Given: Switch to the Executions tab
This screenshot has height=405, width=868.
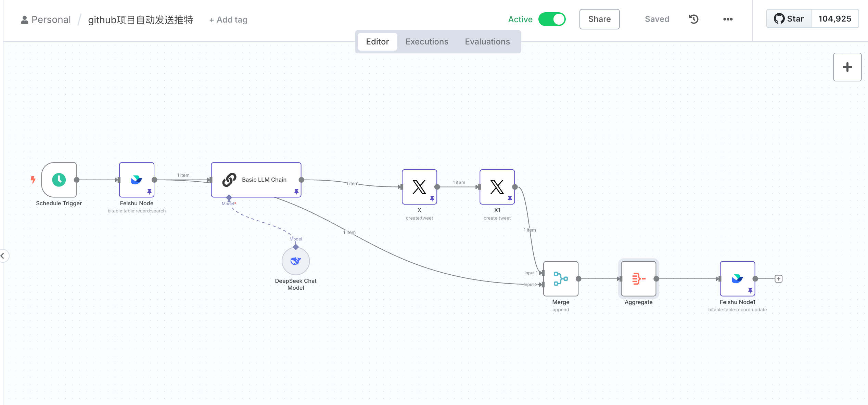Looking at the screenshot, I should (x=427, y=41).
